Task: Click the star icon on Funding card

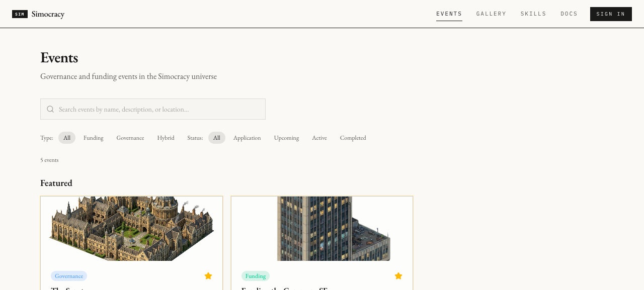Action: tap(398, 276)
